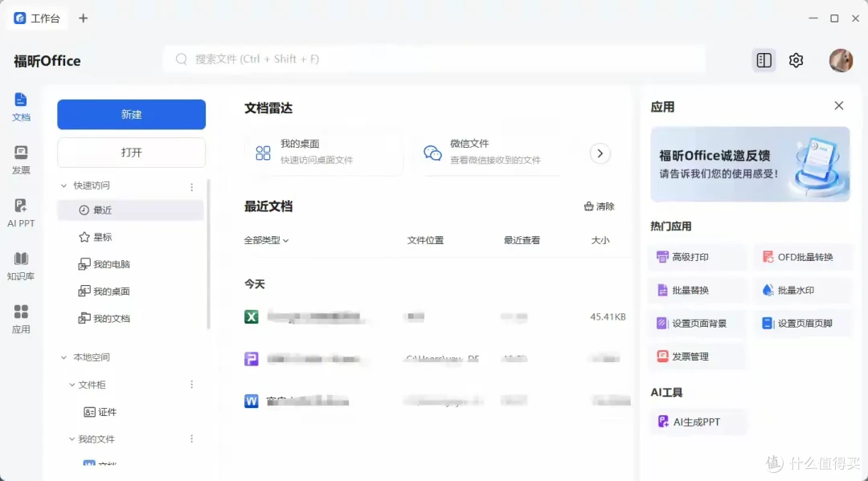
Task: Launch 设置页面背景 app
Action: 696,324
